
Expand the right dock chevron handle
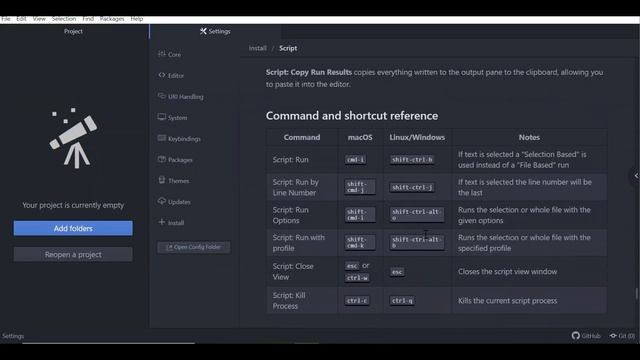coord(636,176)
